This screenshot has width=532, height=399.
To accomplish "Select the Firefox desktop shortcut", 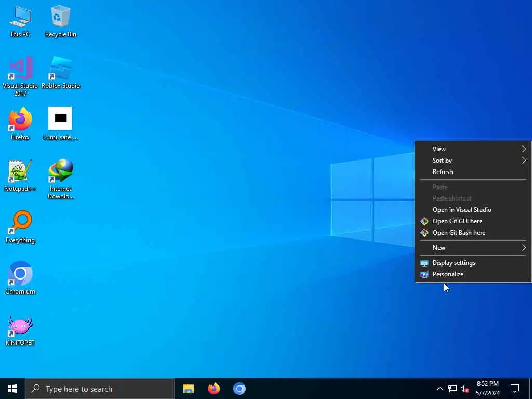I will 20,124.
